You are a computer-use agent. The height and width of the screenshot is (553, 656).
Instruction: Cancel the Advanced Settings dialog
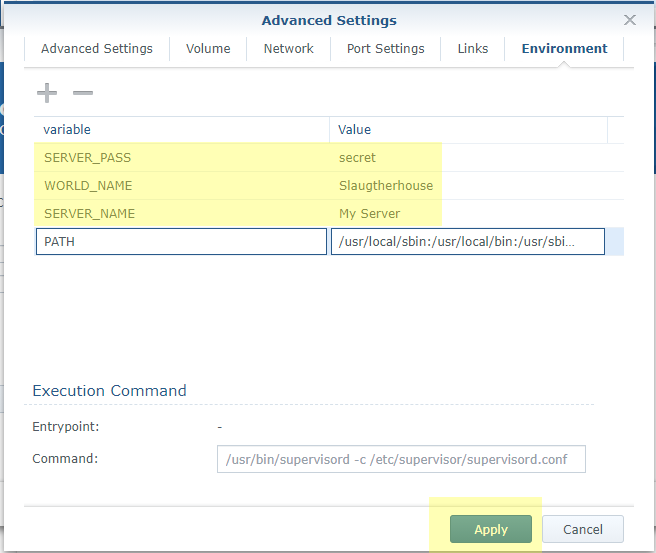tap(583, 529)
